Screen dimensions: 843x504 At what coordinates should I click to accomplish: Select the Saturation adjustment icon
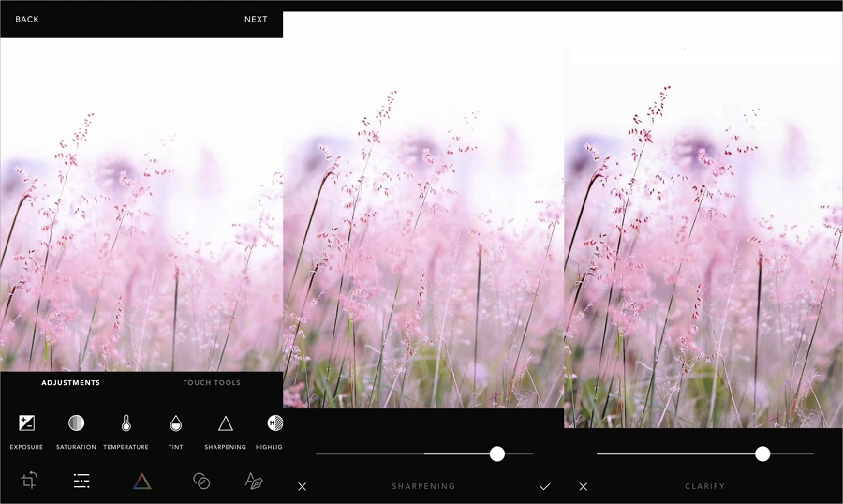77,423
